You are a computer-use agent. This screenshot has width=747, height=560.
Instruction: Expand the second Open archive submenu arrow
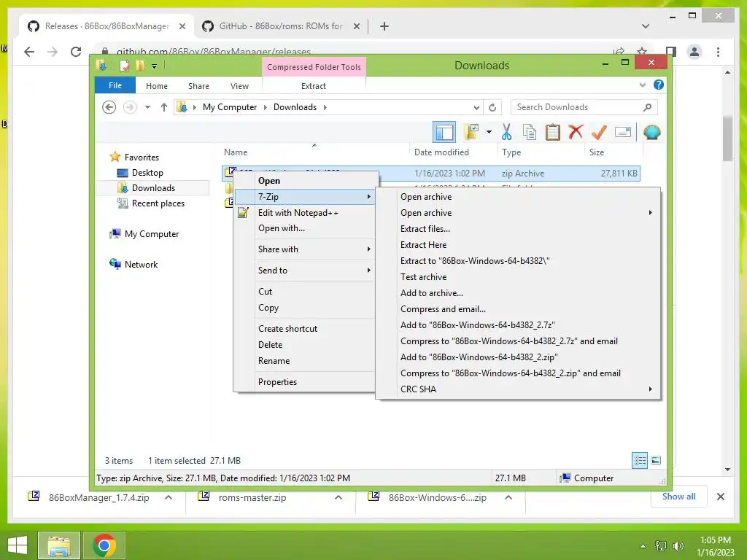pos(650,213)
